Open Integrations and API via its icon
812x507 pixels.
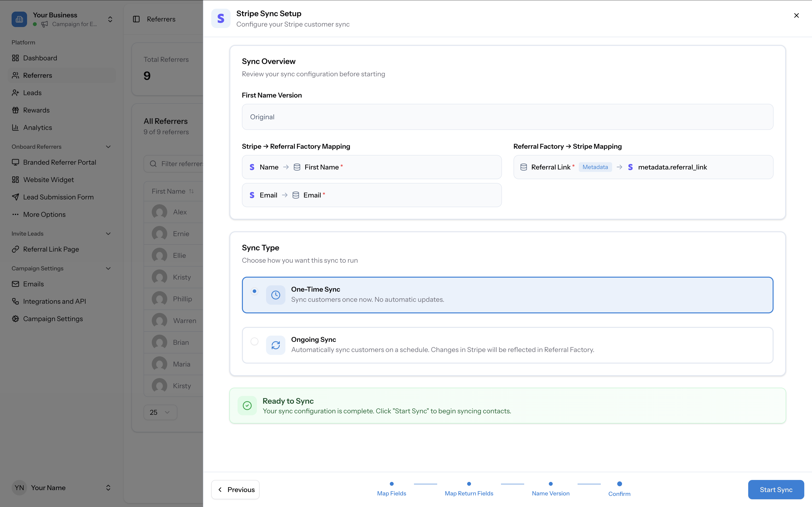15,301
